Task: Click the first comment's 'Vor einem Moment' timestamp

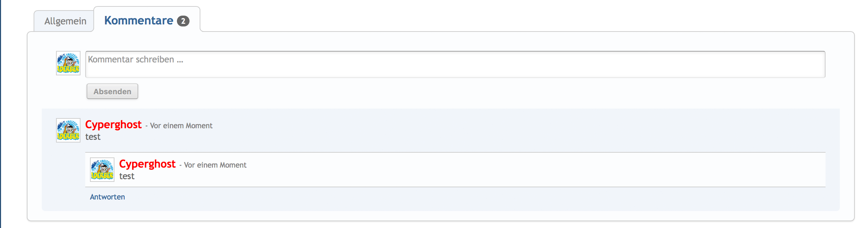Action: tap(181, 126)
